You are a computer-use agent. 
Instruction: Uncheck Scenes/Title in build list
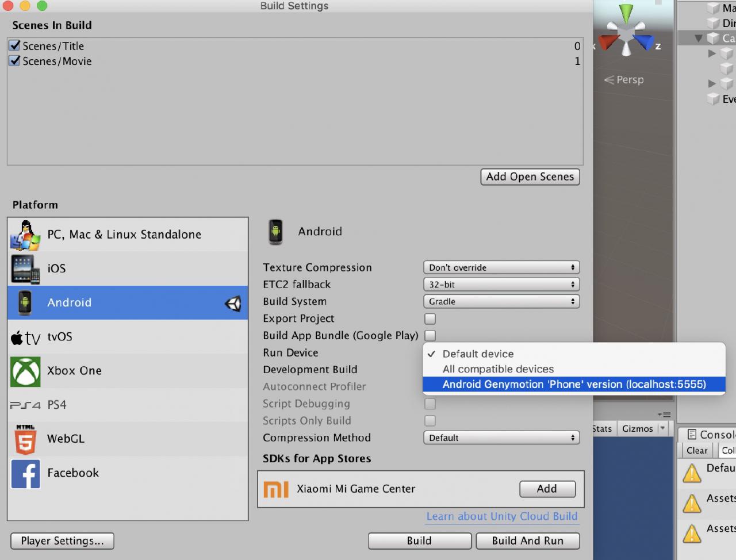14,45
